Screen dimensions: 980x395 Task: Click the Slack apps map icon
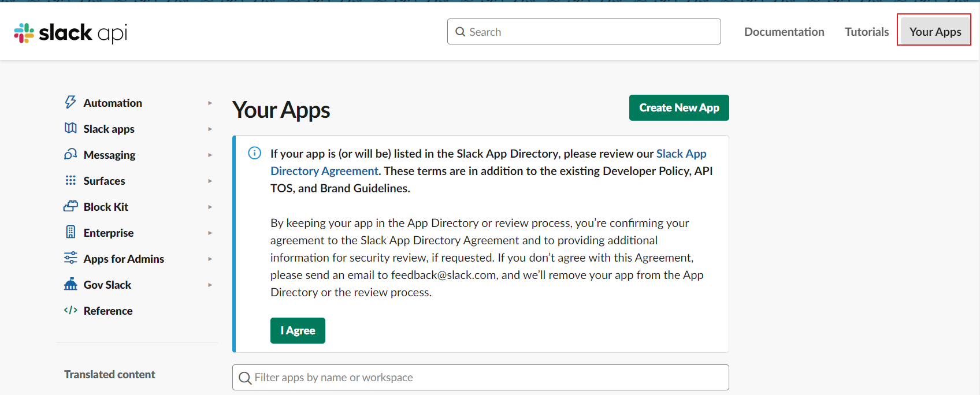tap(70, 128)
